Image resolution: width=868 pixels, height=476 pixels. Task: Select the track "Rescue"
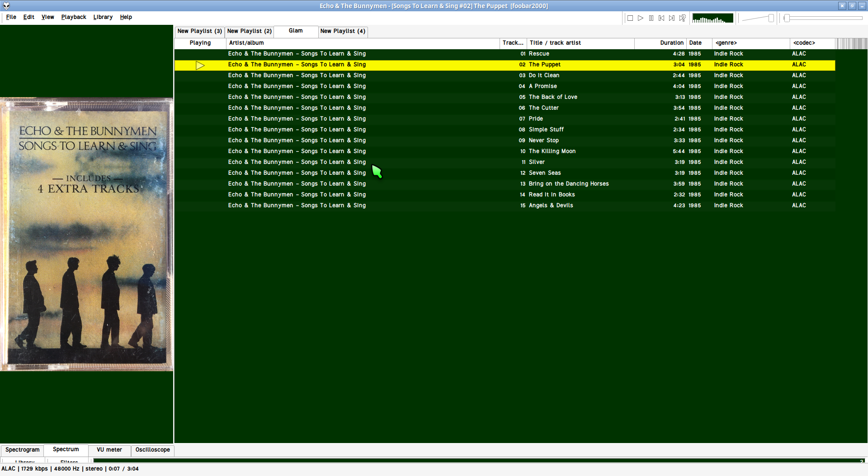pyautogui.click(x=505, y=54)
